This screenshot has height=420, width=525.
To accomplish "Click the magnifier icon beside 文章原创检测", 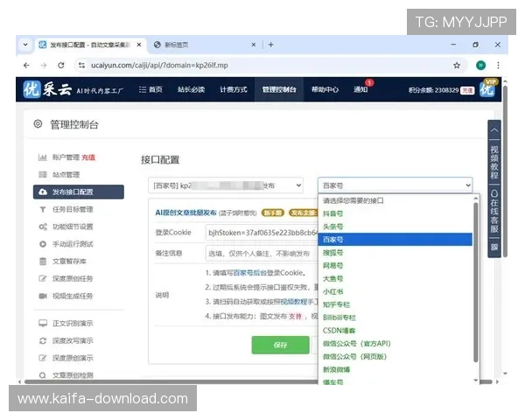I will (43, 375).
